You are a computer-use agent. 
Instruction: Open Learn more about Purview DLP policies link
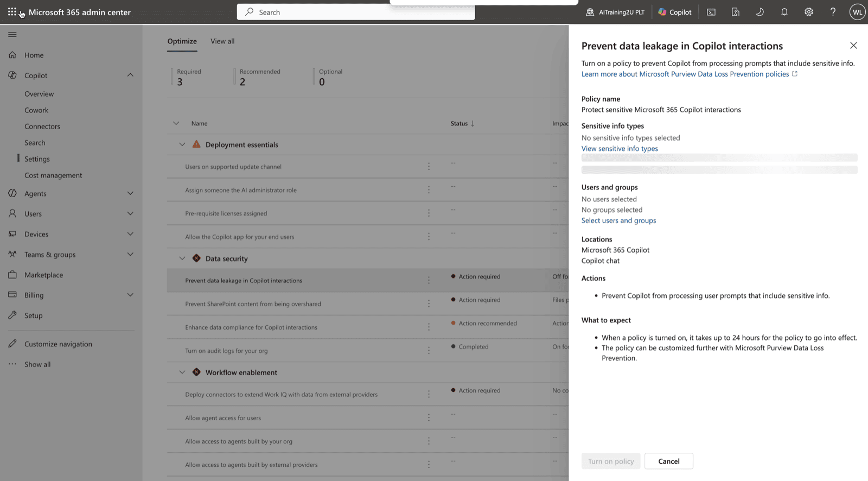tap(690, 74)
